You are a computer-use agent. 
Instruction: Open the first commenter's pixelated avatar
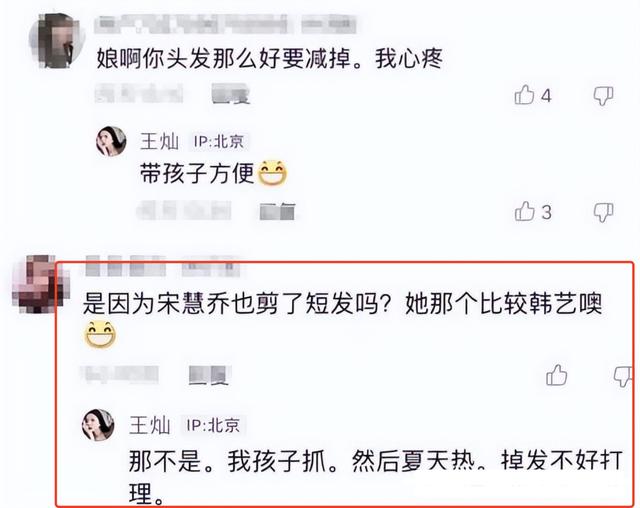[x=57, y=41]
